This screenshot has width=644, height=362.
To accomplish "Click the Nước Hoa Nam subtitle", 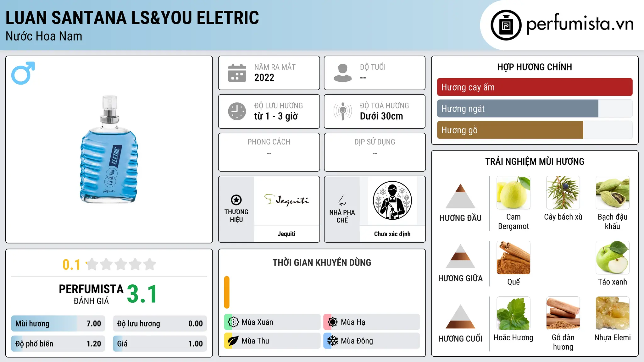I will (44, 36).
